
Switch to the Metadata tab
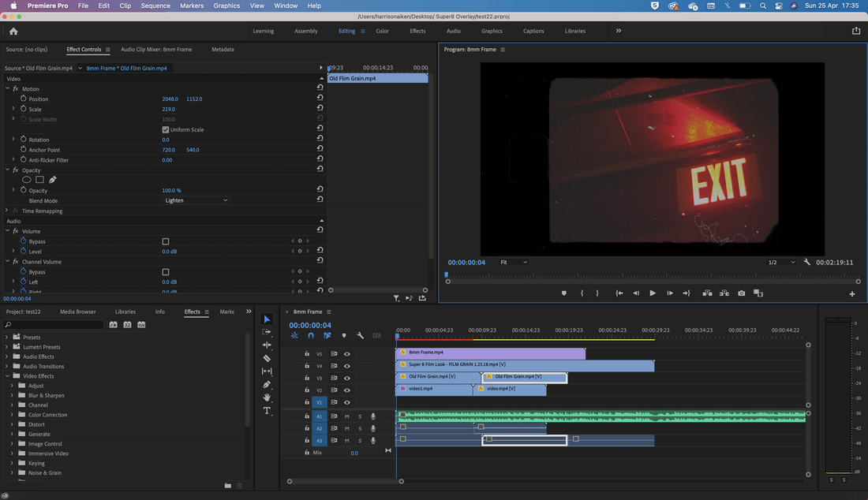click(x=223, y=49)
